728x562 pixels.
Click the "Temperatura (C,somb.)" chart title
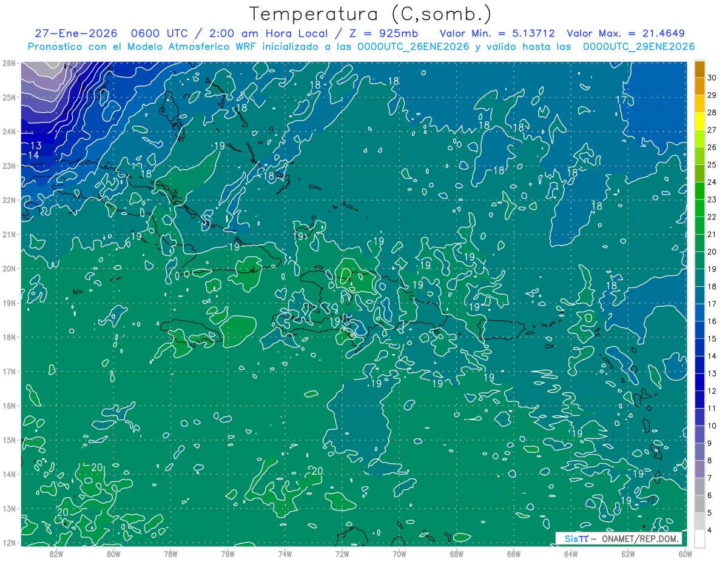click(x=371, y=13)
